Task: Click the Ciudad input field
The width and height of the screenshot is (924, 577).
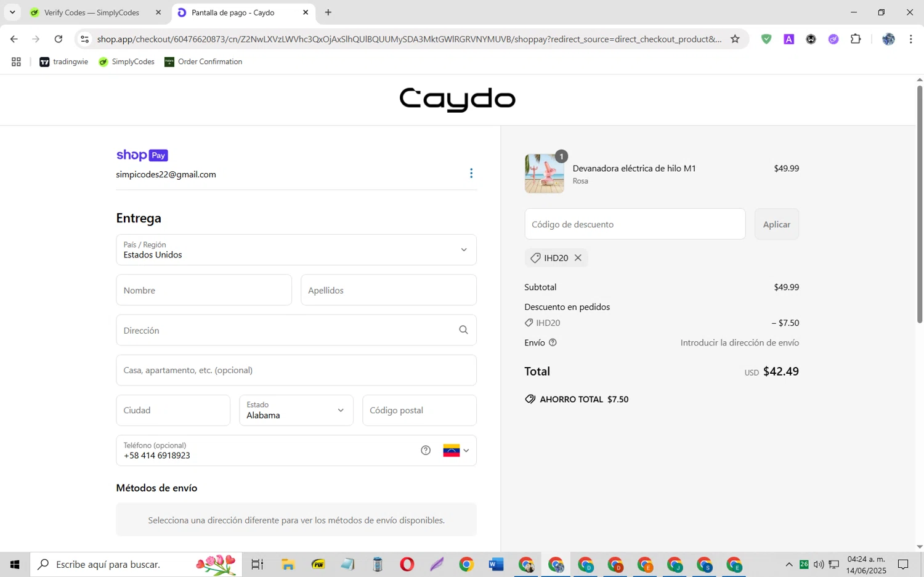Action: [173, 410]
